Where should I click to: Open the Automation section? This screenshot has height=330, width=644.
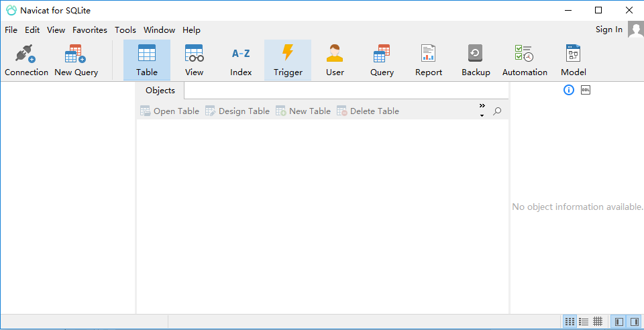point(525,60)
